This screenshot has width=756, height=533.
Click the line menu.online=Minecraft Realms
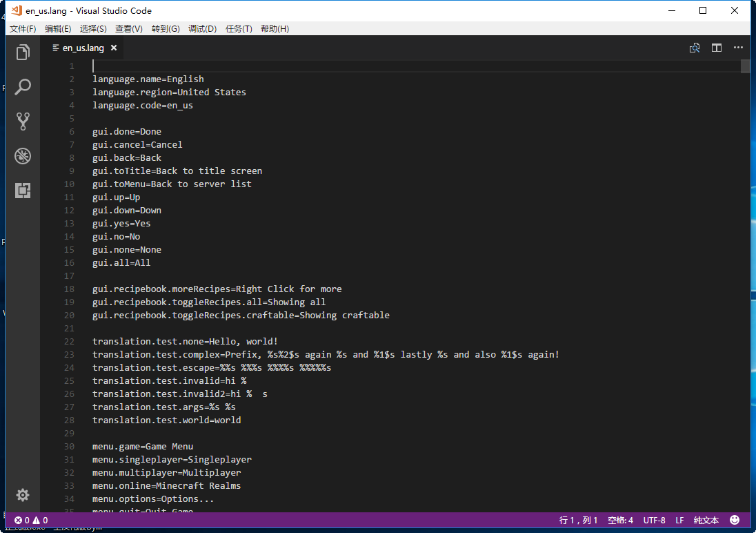tap(167, 485)
